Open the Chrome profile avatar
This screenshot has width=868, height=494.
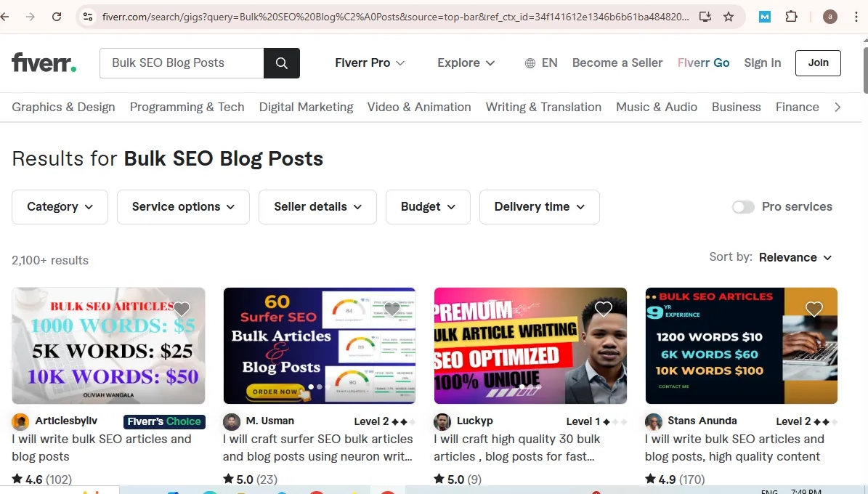point(830,17)
